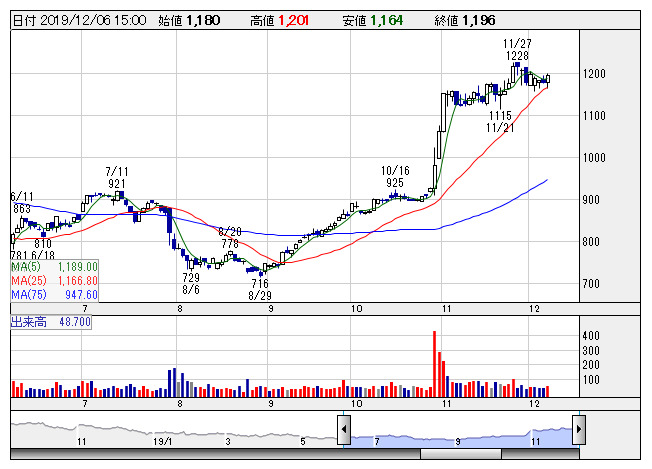Click the 19/1 area in the navigator overview
Viewport: 652px width, 469px height.
pos(164,439)
